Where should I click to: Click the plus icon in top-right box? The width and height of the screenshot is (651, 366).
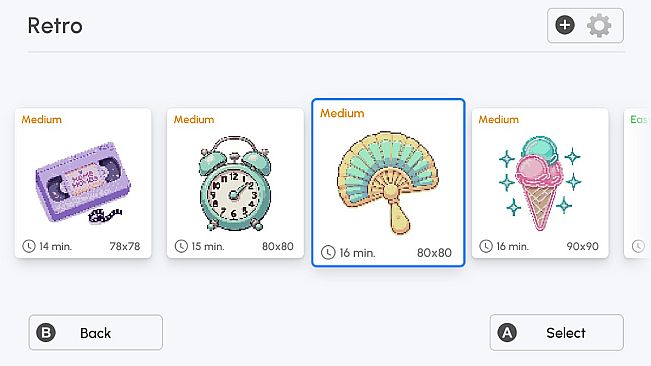pos(565,25)
